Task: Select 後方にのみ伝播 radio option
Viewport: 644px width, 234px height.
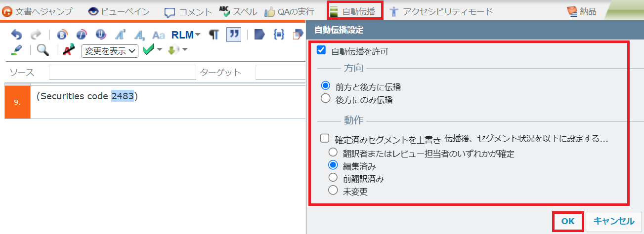Action: (325, 99)
